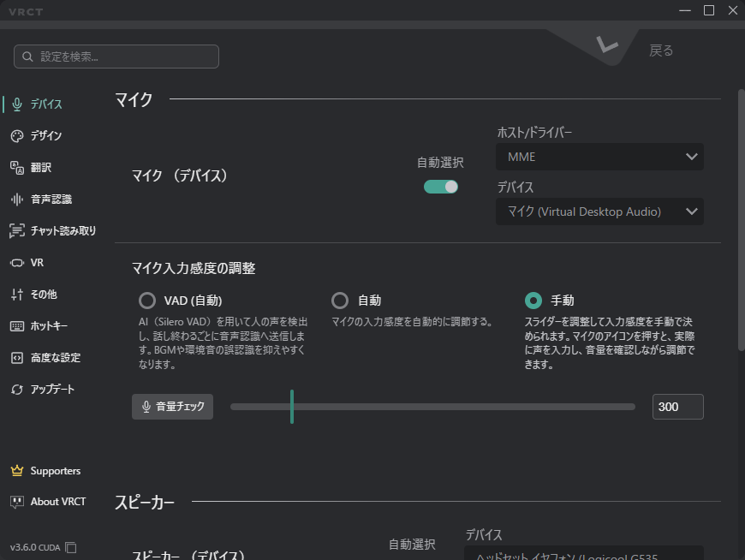Viewport: 745px width, 560px height.
Task: Click the v3.6.0 CUDA version text
Action: (35, 548)
